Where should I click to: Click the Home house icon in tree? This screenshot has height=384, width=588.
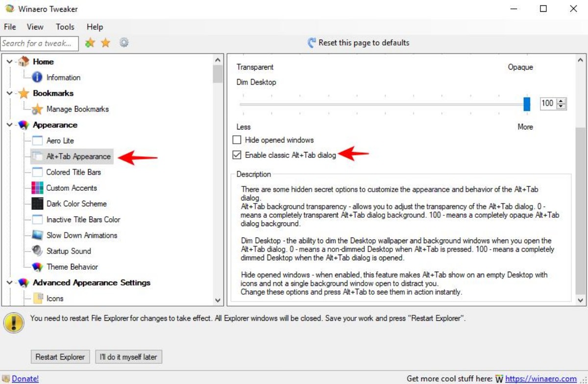(x=24, y=62)
